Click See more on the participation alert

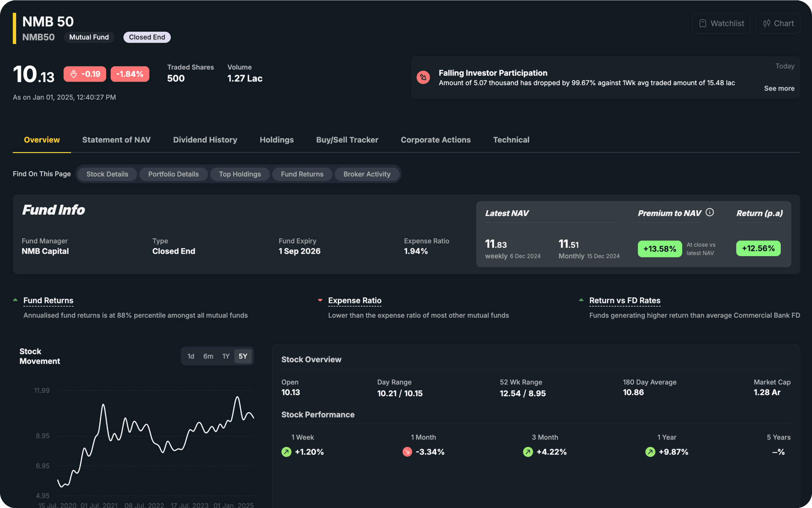coord(779,88)
